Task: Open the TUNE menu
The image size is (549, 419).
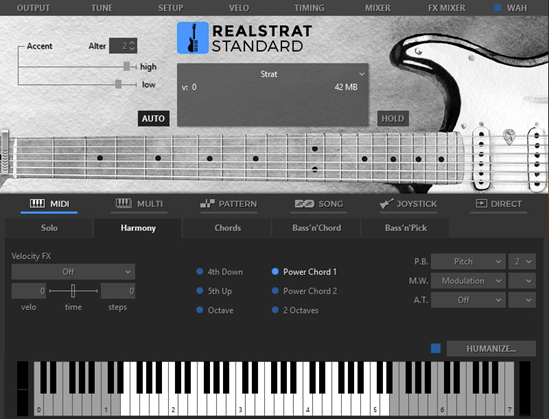Action: pyautogui.click(x=102, y=8)
